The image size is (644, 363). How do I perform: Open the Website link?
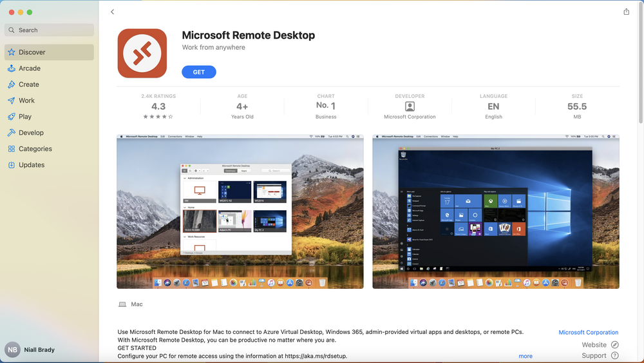[x=594, y=345]
